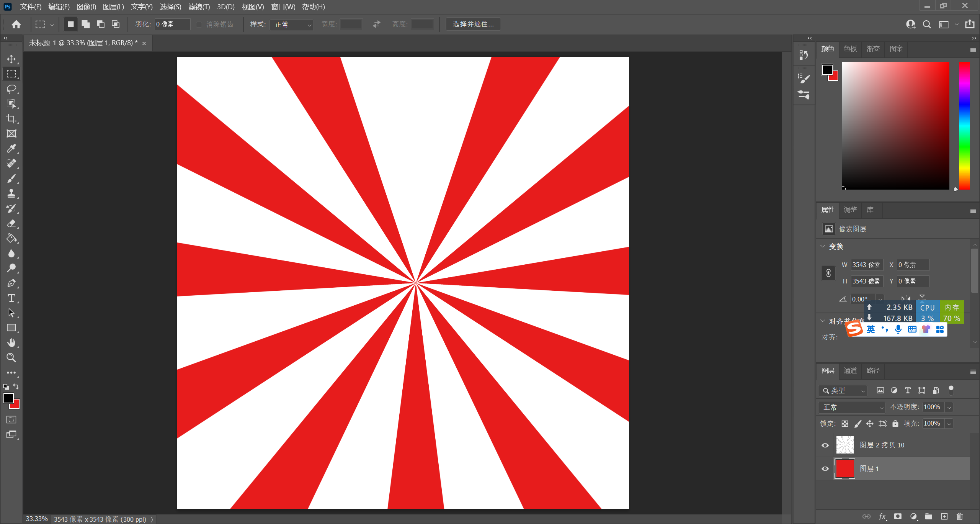Image resolution: width=980 pixels, height=524 pixels.
Task: Select the Eyedropper tool
Action: pos(11,149)
